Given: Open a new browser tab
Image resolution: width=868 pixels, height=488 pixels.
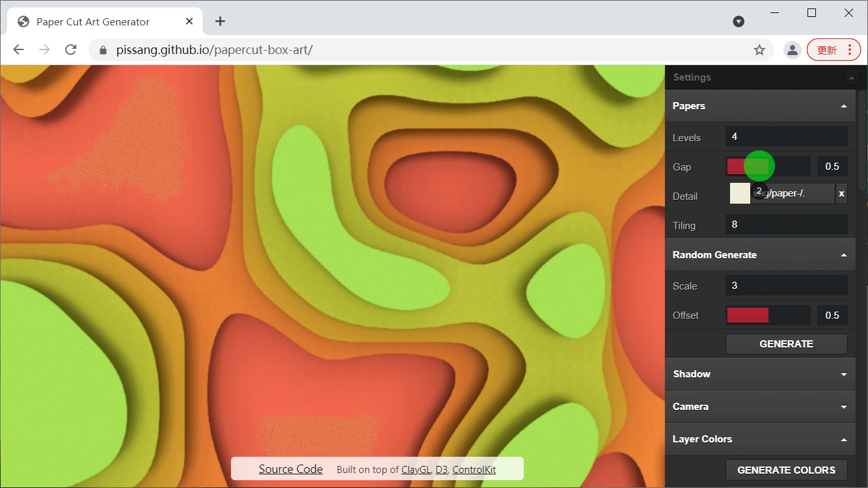Looking at the screenshot, I should (x=220, y=21).
